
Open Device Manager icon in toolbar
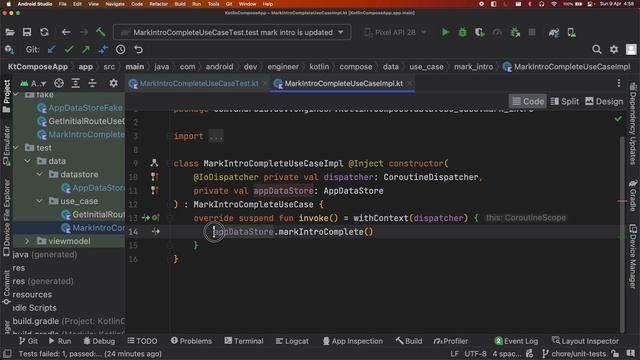(x=571, y=32)
